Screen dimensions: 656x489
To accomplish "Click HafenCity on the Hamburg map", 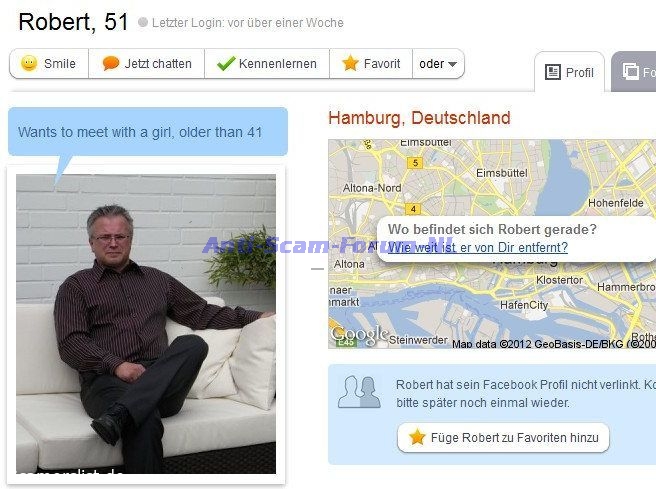I will click(524, 305).
